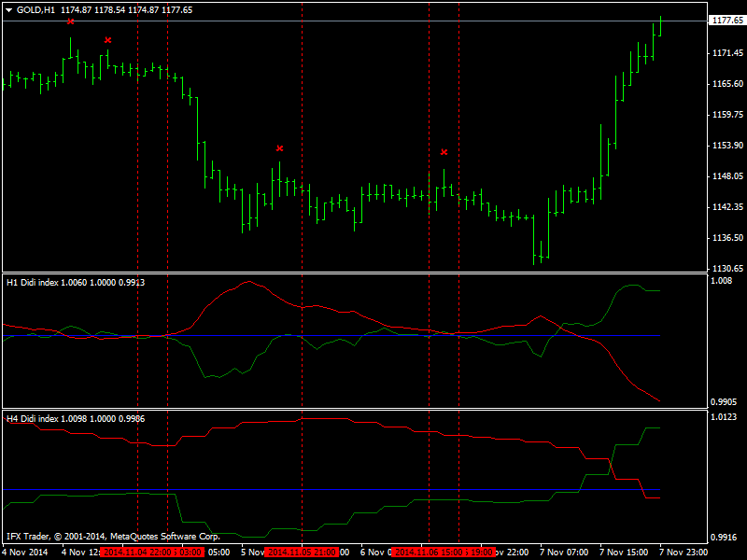Click the H4 Didi scale value 0.9916
Screen dimensions: 747x560
724,538
